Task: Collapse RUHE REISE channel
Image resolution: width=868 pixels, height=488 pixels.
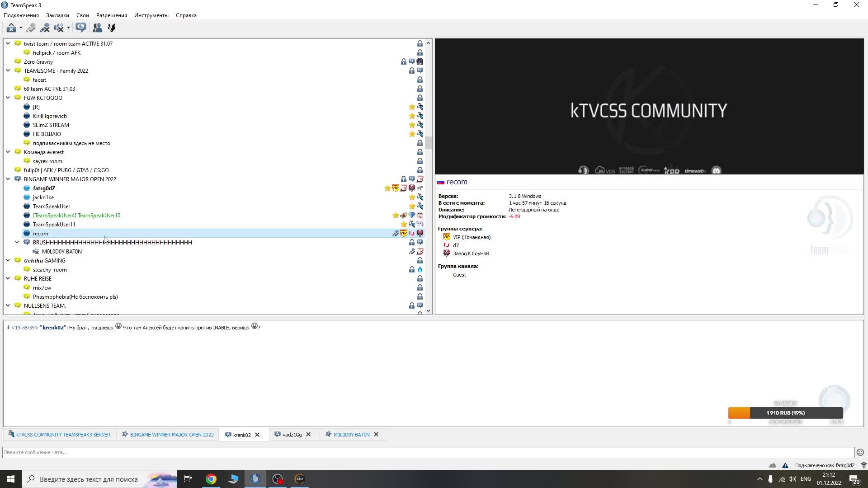Action: [8, 279]
